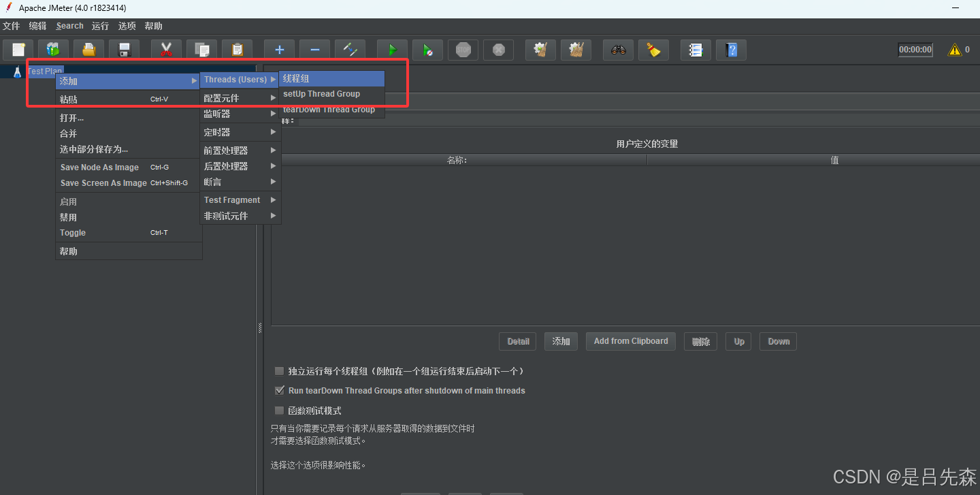Viewport: 980px width, 495px height.
Task: Expand the 前置处理器 submenu
Action: 240,150
